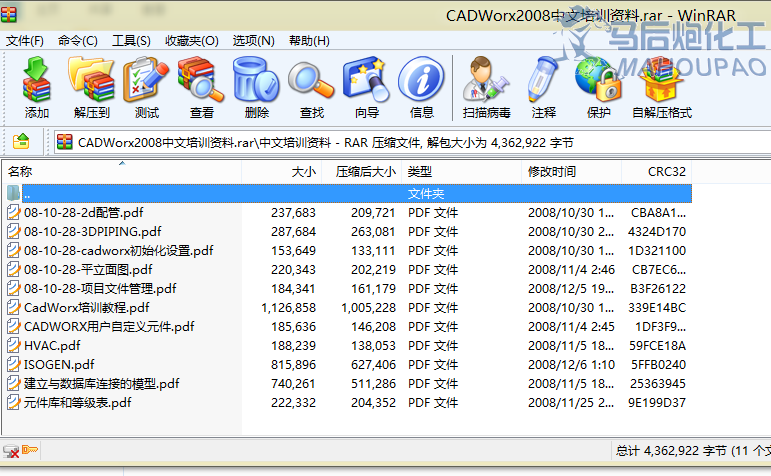The height and width of the screenshot is (476, 771).
Task: Select file 元件库和等级表.pdf
Action: [x=78, y=403]
